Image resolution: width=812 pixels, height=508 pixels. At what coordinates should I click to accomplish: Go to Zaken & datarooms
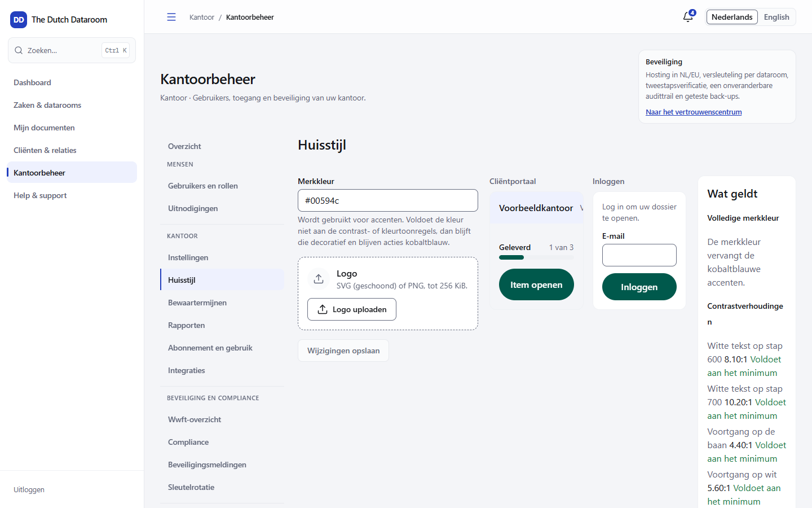(72, 105)
